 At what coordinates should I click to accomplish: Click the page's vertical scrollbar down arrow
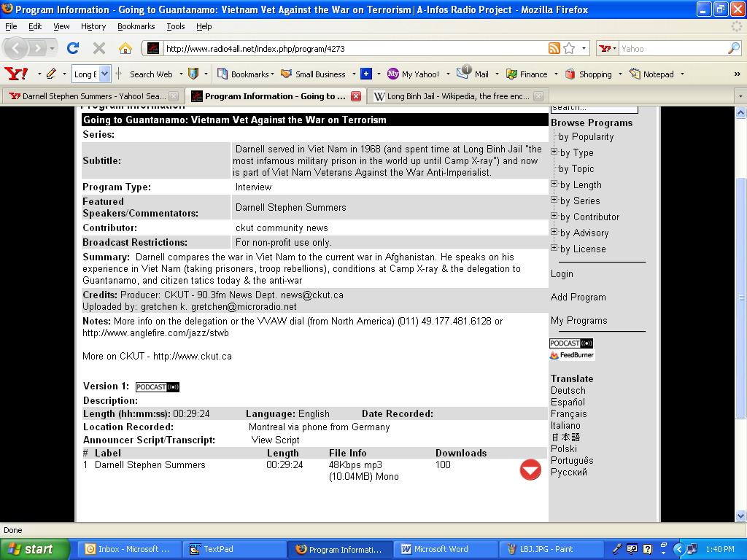click(740, 516)
